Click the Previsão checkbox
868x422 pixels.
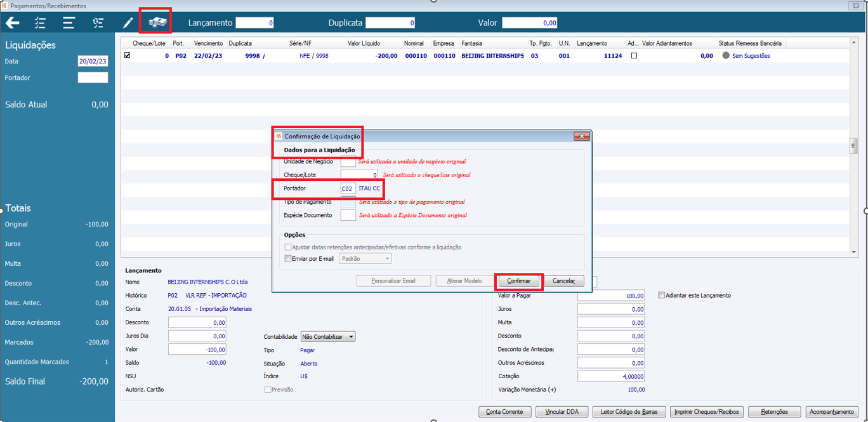pyautogui.click(x=268, y=390)
